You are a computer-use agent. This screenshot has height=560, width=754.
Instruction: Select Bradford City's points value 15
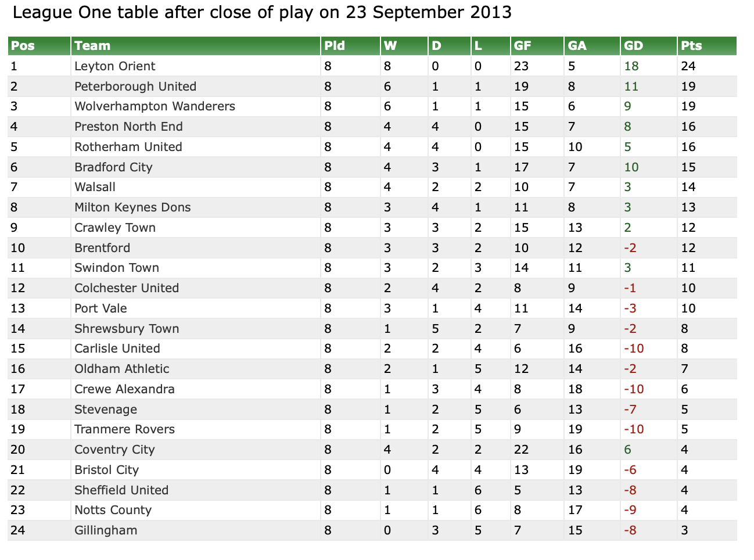tap(688, 167)
